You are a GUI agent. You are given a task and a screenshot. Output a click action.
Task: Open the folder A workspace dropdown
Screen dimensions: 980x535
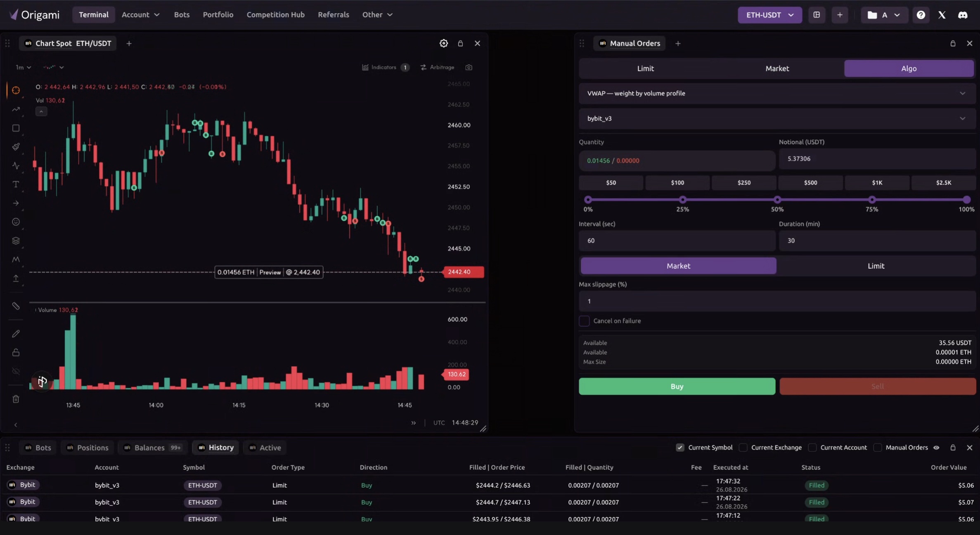(x=884, y=15)
